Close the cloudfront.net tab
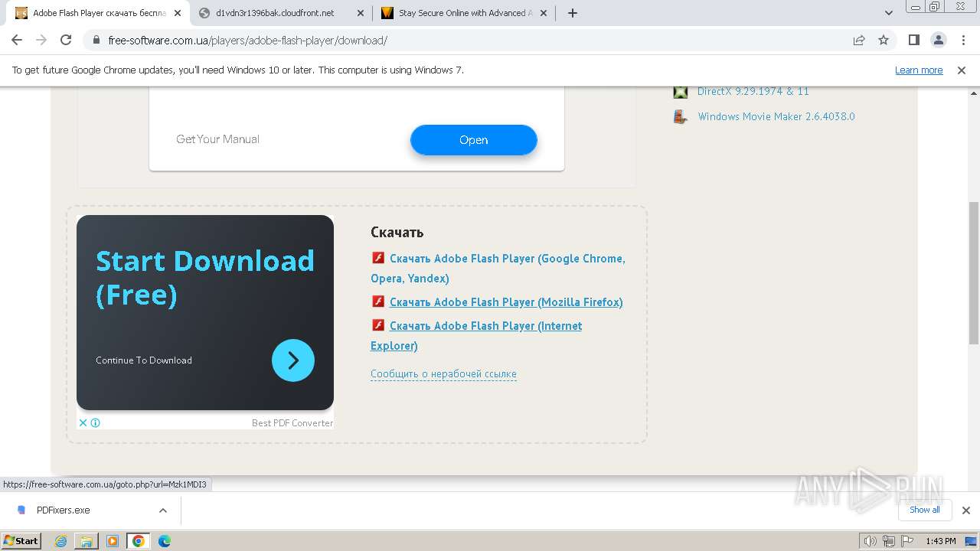Viewport: 980px width, 551px height. 361,13
